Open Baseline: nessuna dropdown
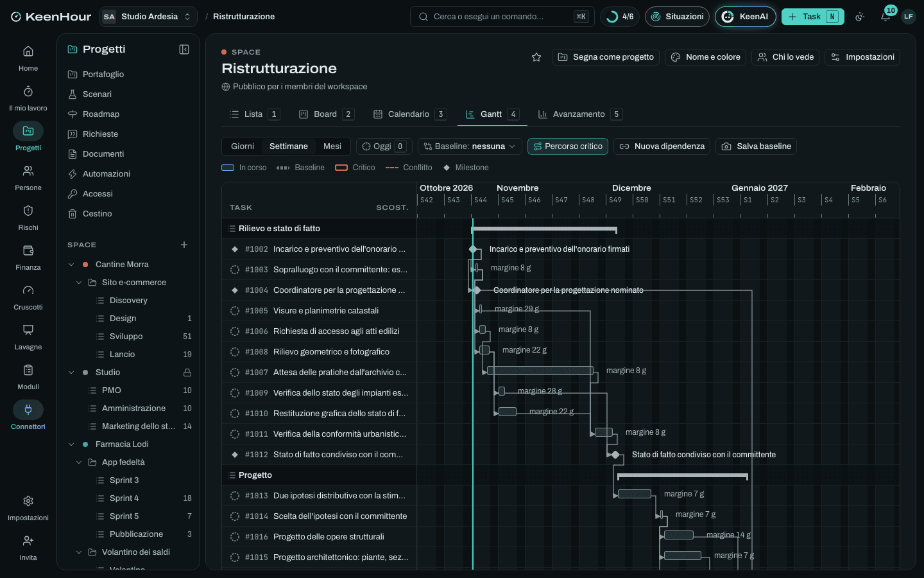The width and height of the screenshot is (924, 578). coord(470,146)
